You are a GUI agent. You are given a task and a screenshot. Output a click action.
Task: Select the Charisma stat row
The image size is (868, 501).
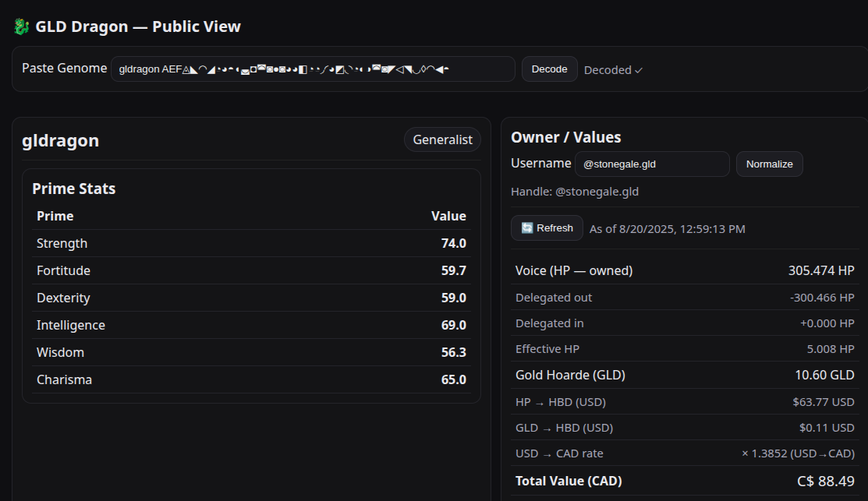(x=251, y=379)
